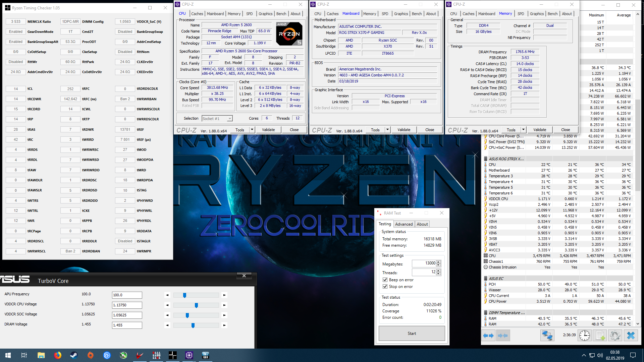Click right arrow for APU Frequency
The height and width of the screenshot is (362, 644).
tap(224, 295)
